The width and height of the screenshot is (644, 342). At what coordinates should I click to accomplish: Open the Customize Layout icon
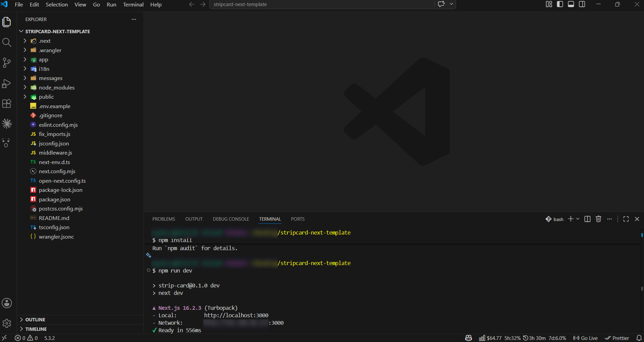coord(549,4)
